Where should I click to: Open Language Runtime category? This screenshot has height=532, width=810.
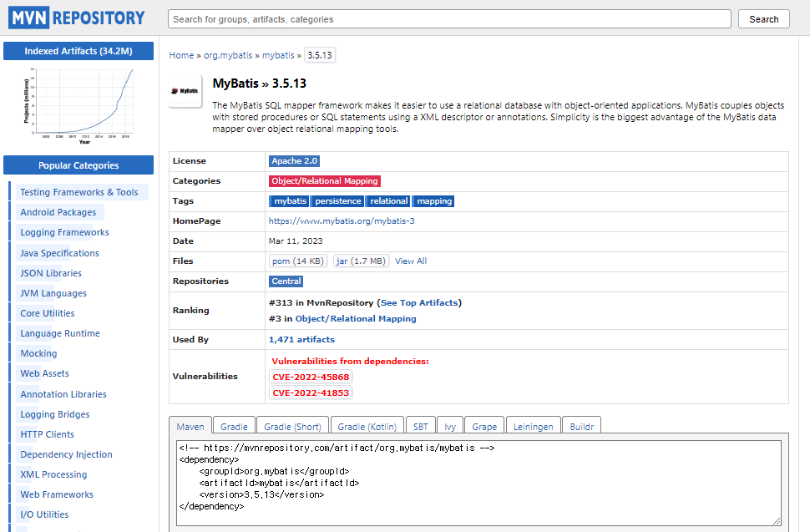[60, 334]
